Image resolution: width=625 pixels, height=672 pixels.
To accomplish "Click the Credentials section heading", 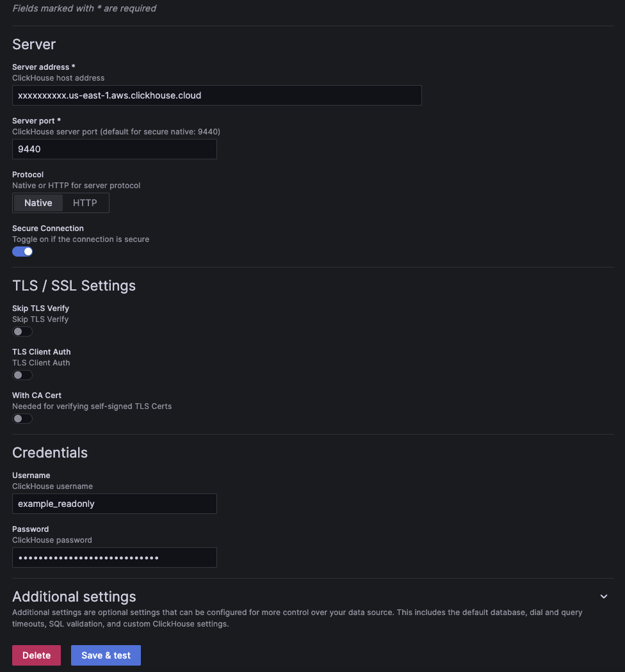I will click(49, 452).
